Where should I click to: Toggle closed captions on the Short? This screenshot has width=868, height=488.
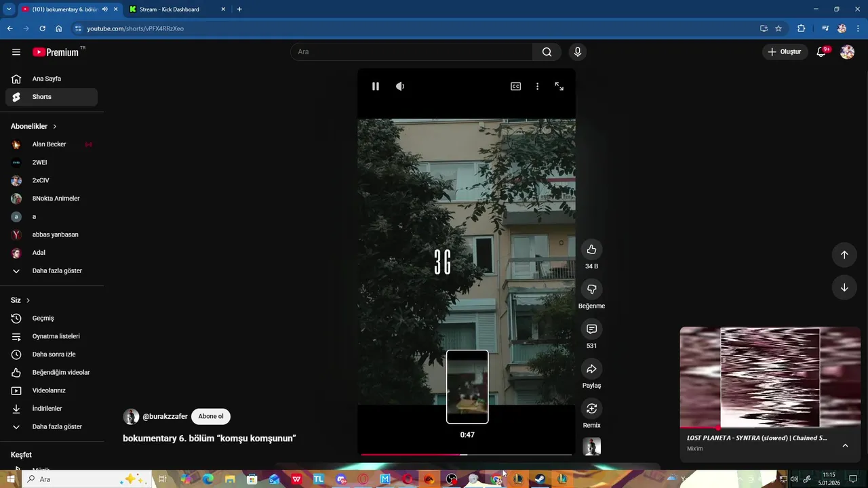[x=515, y=86]
